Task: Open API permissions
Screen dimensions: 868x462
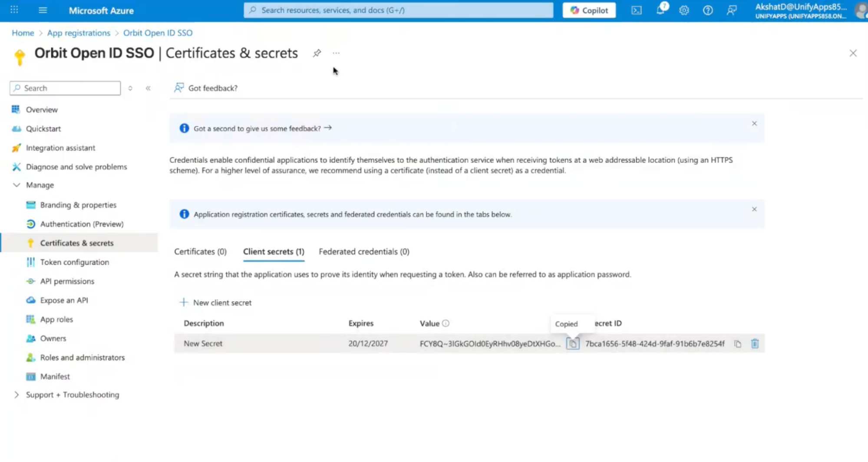Action: click(67, 281)
